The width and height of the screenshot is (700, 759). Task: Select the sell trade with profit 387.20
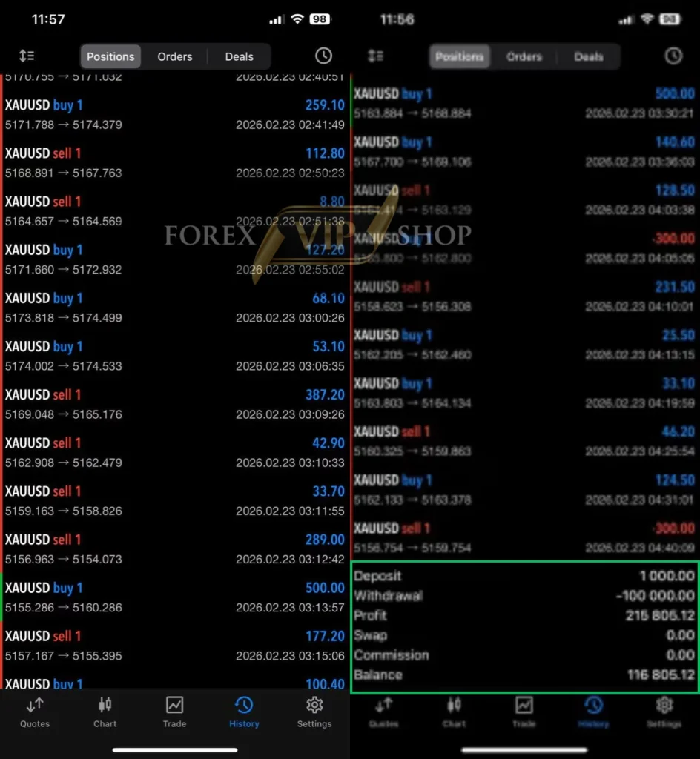[x=175, y=405]
